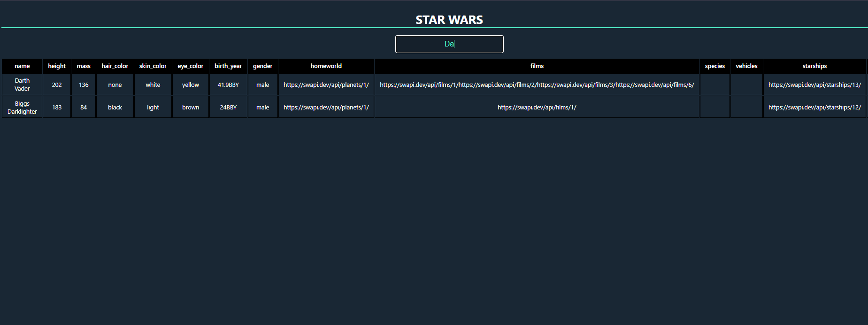Click height value 183
The image size is (868, 325).
pyautogui.click(x=57, y=107)
